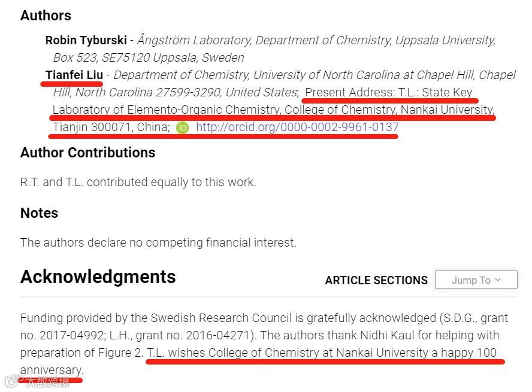This screenshot has width=532, height=392.
Task: Click the 大数跨境 watermark text
Action: tap(48, 382)
